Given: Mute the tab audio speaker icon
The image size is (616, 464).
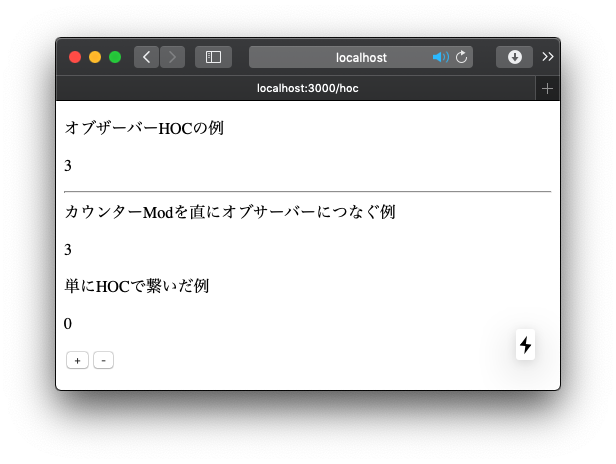Looking at the screenshot, I should click(440, 57).
